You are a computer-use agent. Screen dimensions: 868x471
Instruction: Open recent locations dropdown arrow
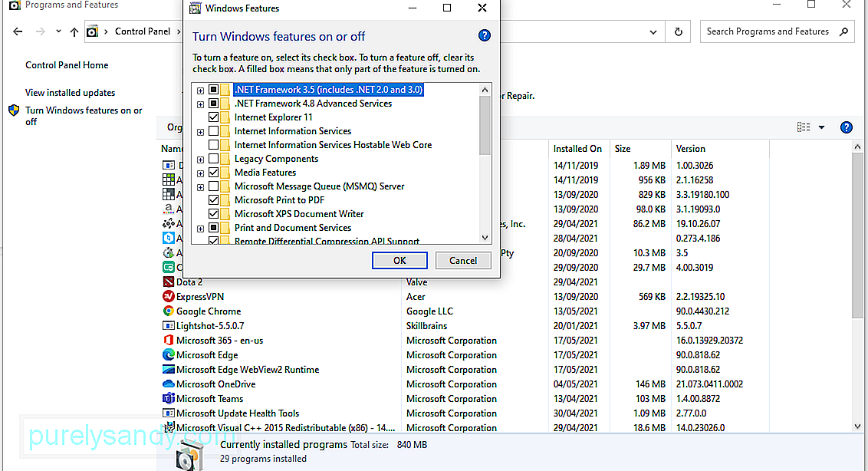click(58, 31)
